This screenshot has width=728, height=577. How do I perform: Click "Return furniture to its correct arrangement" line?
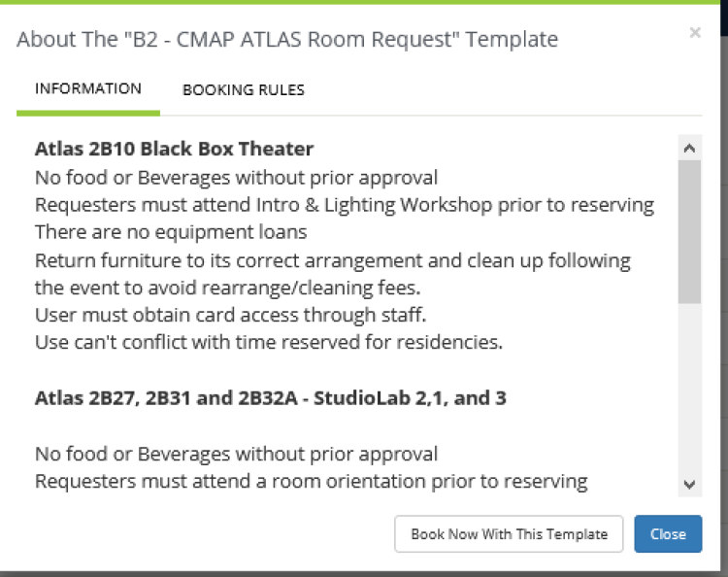332,260
